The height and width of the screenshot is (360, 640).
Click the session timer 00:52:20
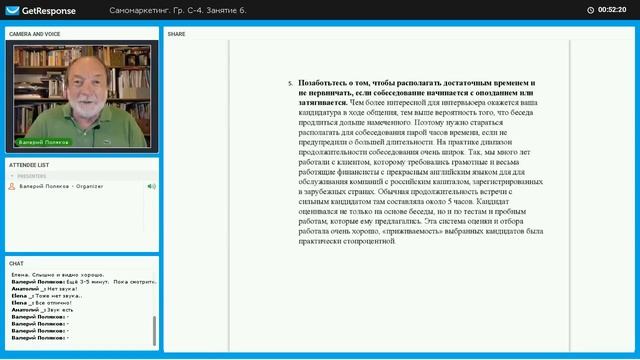point(612,10)
